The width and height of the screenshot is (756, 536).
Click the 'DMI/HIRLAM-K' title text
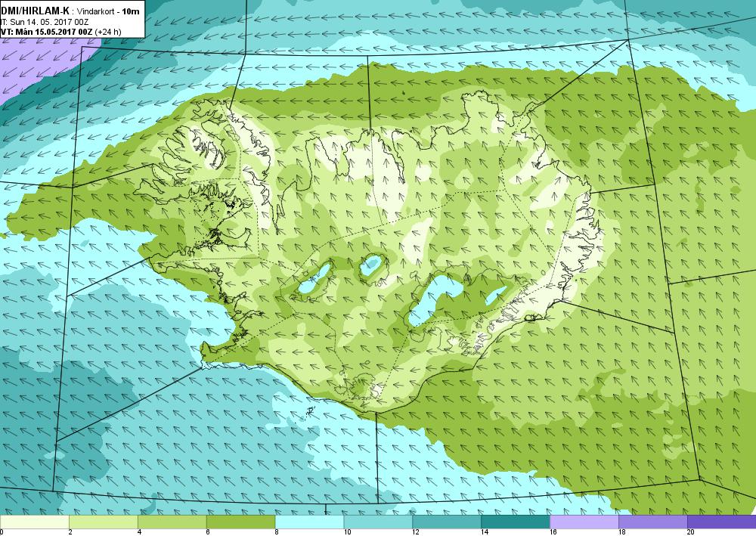pos(36,11)
